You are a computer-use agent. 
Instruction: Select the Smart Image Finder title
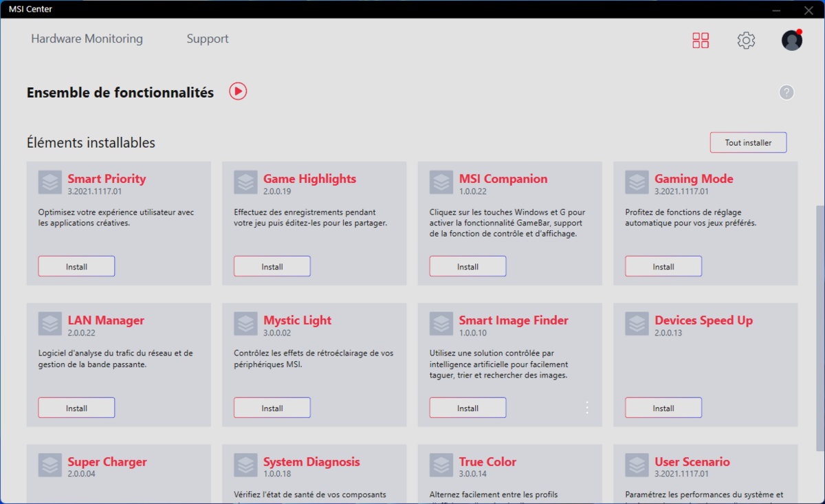point(514,320)
